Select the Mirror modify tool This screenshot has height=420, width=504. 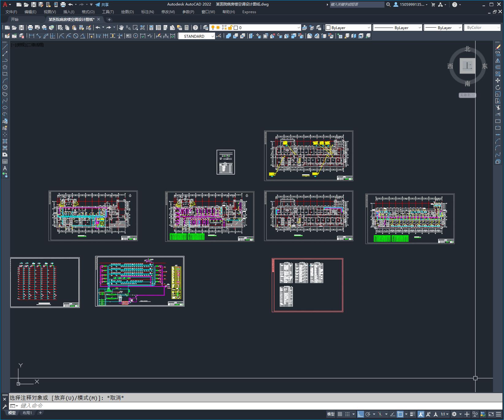[x=498, y=60]
